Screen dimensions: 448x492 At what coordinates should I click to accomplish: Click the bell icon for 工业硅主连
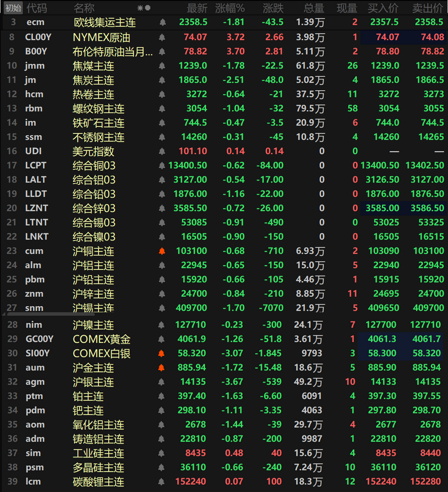click(161, 453)
